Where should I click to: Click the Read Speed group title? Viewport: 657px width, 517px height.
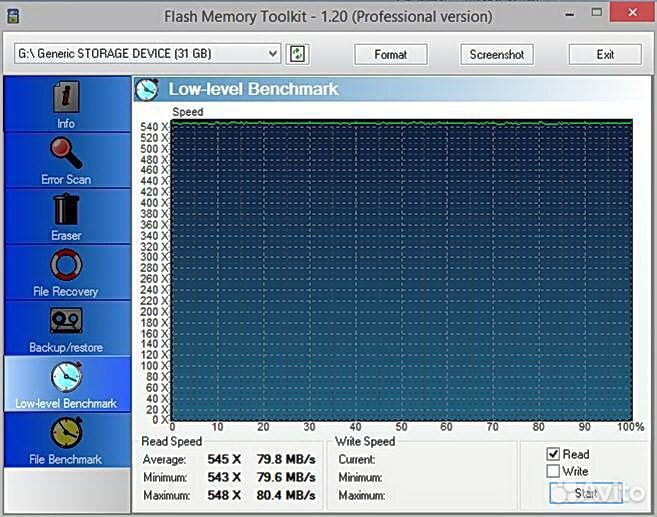[172, 441]
